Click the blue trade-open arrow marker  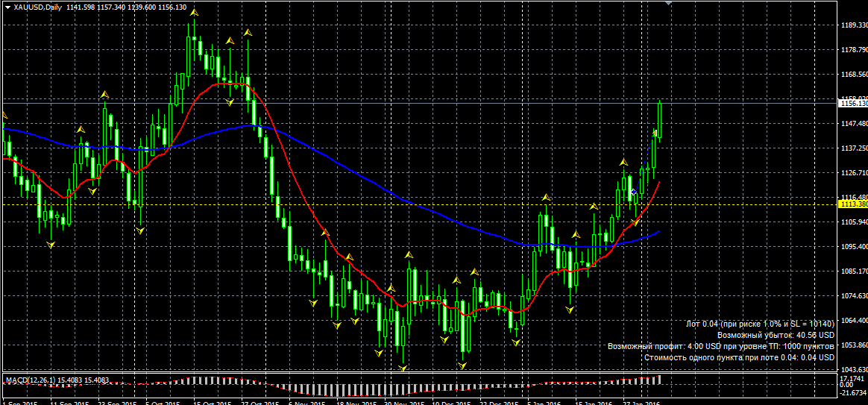[634, 192]
